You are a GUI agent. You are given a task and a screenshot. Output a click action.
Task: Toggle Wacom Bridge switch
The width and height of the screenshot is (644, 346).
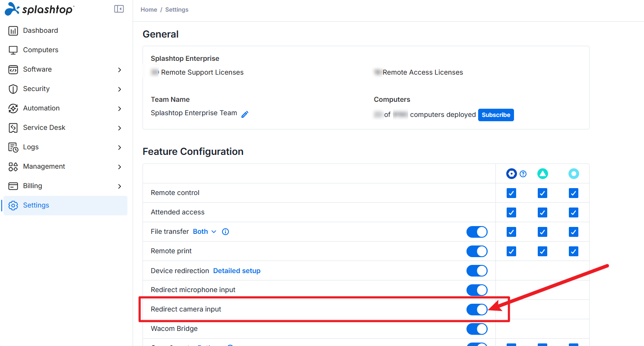click(477, 329)
